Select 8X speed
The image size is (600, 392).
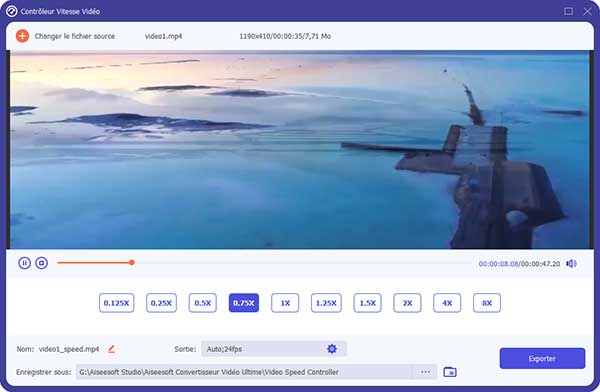487,303
